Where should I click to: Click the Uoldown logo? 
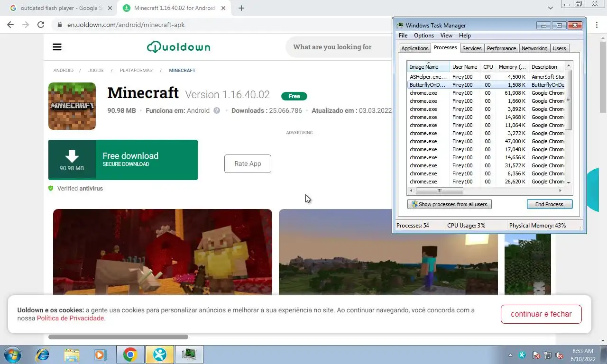coord(178,47)
